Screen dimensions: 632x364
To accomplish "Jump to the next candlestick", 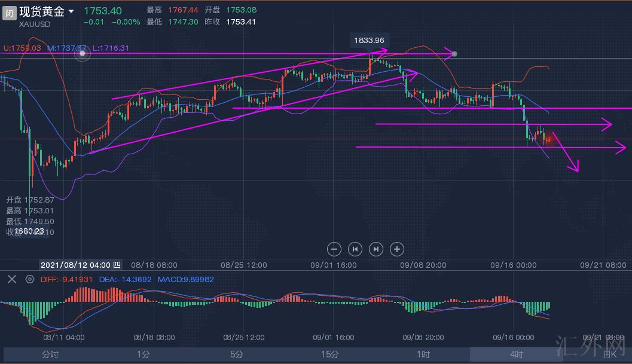I will (x=376, y=249).
